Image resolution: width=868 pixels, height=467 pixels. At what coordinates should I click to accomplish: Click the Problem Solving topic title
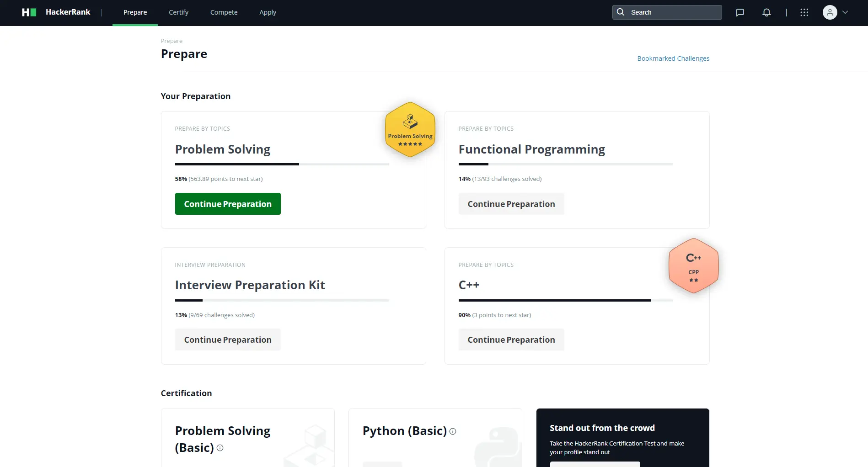(223, 149)
